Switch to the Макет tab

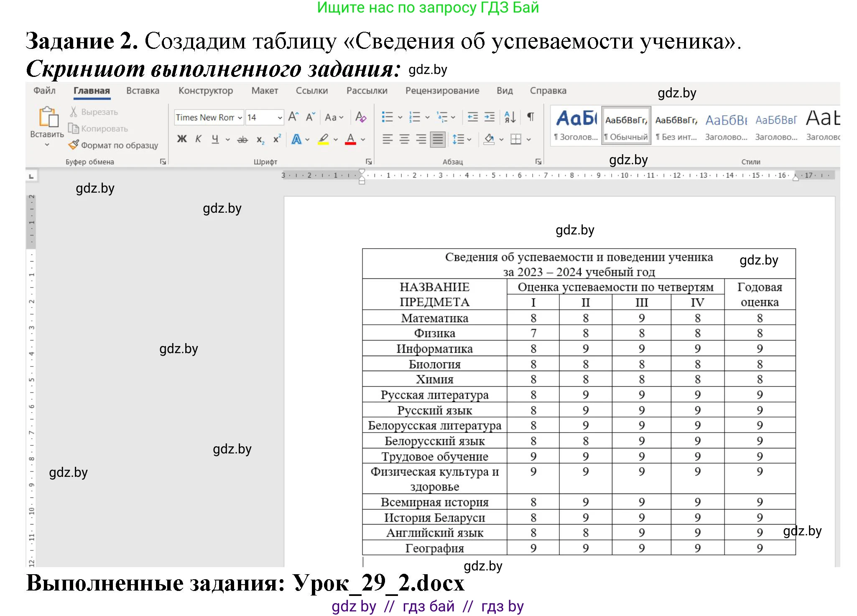click(265, 91)
